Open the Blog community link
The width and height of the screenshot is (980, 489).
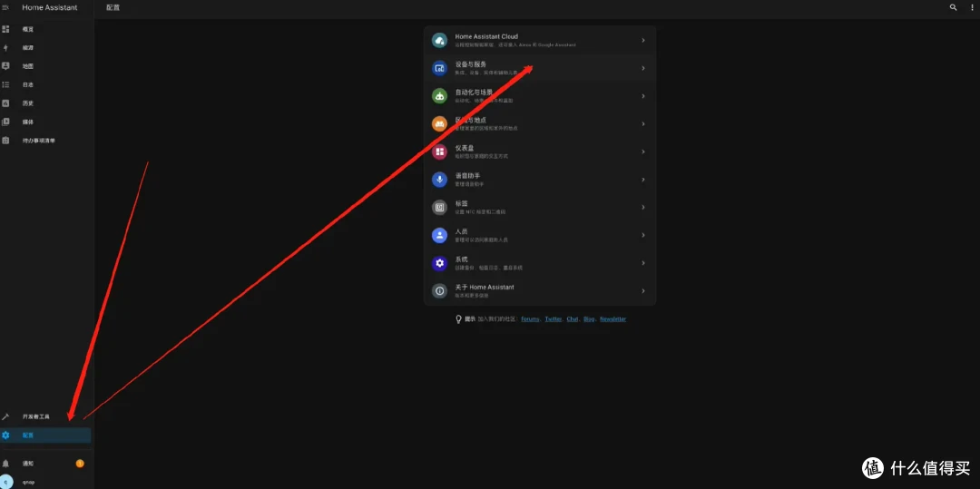coord(589,319)
